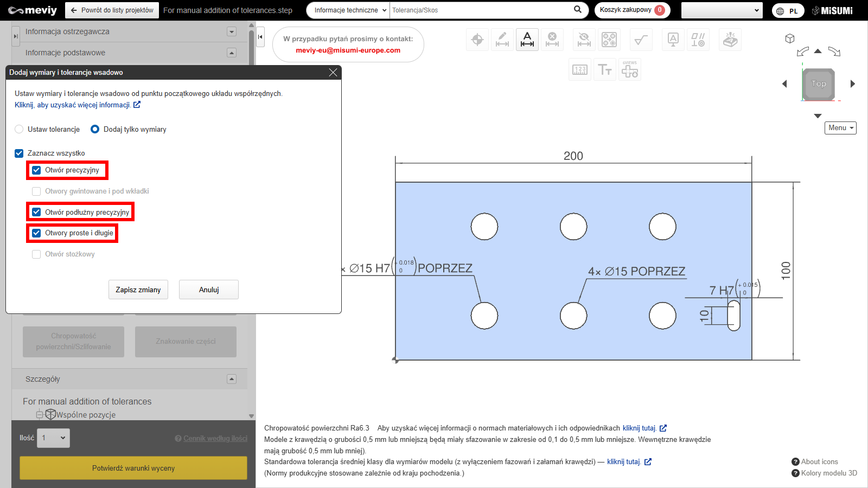Click the magnifier icon in search bar

[x=578, y=10]
